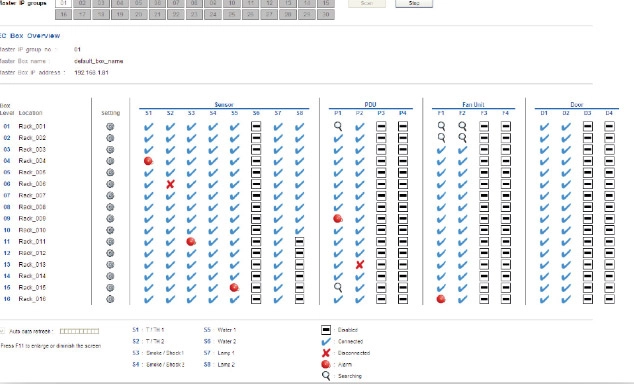Image resolution: width=634 pixels, height=384 pixels.
Task: Click the master box IP address 192.168.1.81
Action: (91, 73)
